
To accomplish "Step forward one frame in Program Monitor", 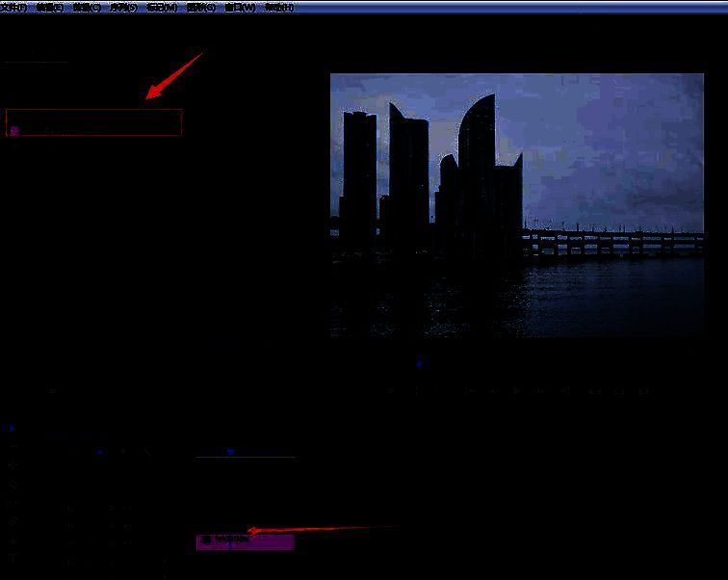I will click(541, 391).
